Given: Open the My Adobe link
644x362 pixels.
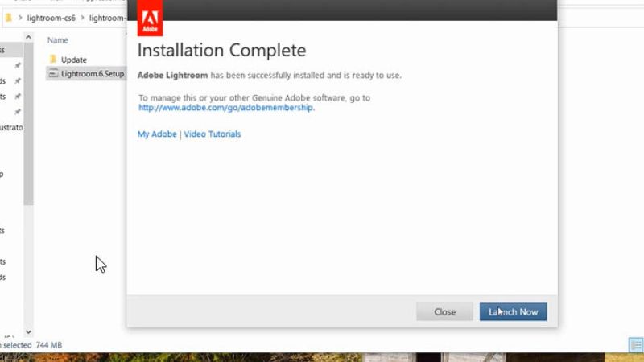Looking at the screenshot, I should point(155,134).
